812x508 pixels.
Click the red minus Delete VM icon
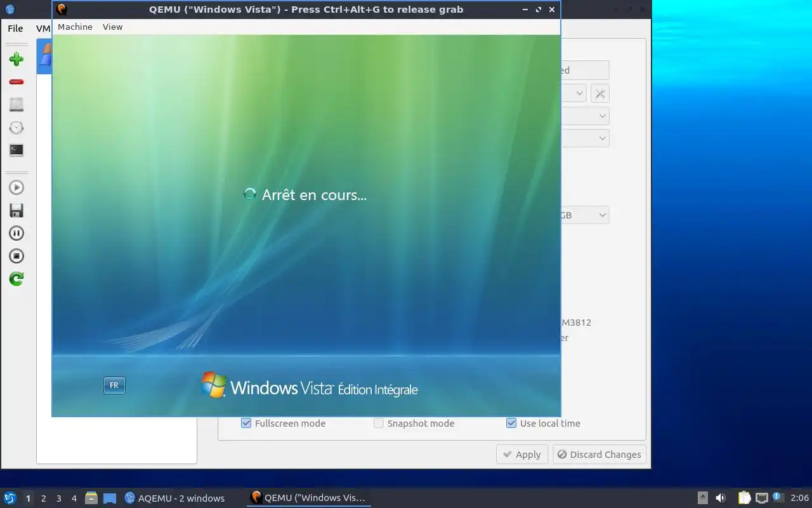click(x=16, y=82)
